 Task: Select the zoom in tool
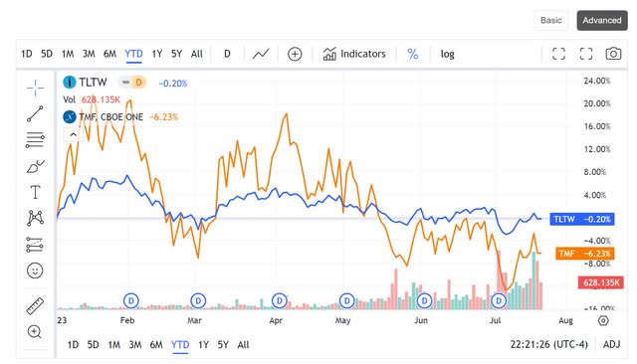click(x=35, y=332)
